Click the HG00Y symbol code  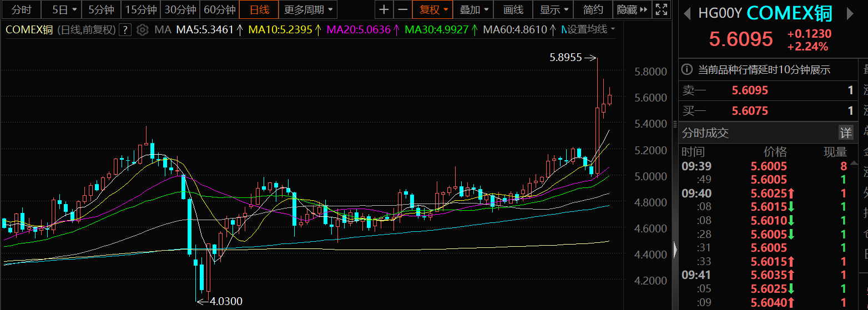(720, 13)
